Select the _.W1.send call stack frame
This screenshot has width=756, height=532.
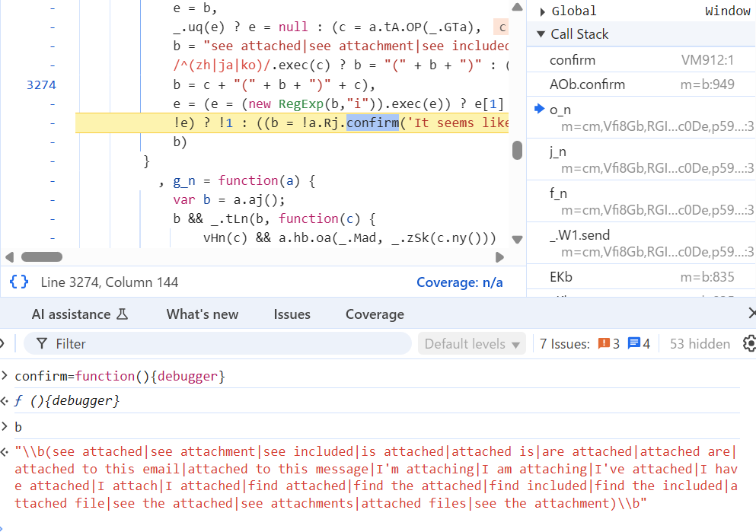point(641,244)
